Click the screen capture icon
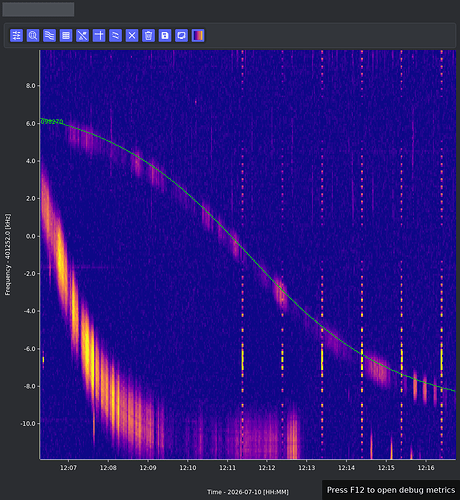Viewport: 460px width, 500px height. (181, 35)
